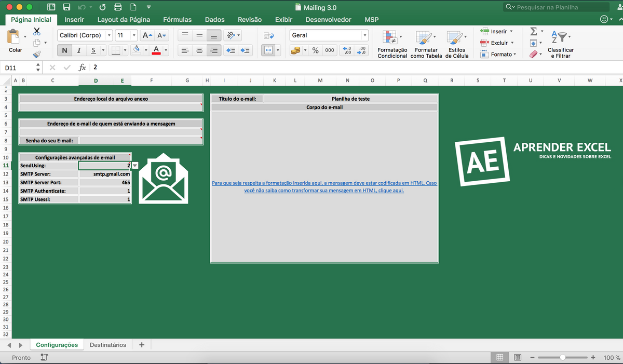This screenshot has height=364, width=623.
Task: Select the center alignment icon
Action: [199, 50]
